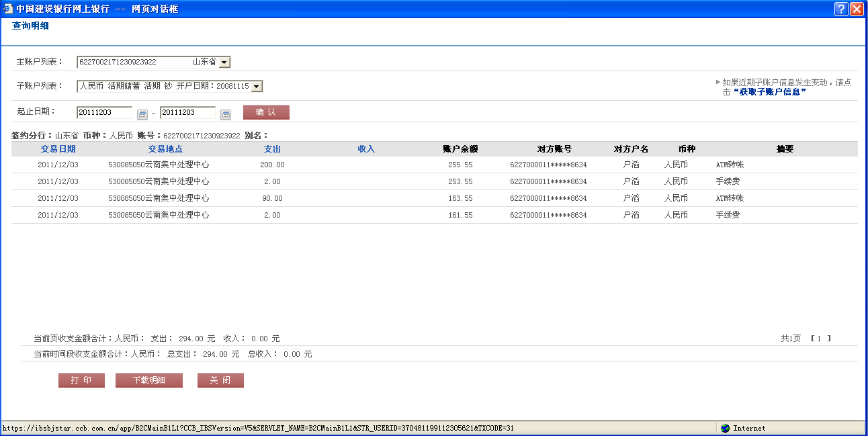Image resolution: width=868 pixels, height=436 pixels.
Task: Click the 关闭 close button
Action: [x=220, y=380]
